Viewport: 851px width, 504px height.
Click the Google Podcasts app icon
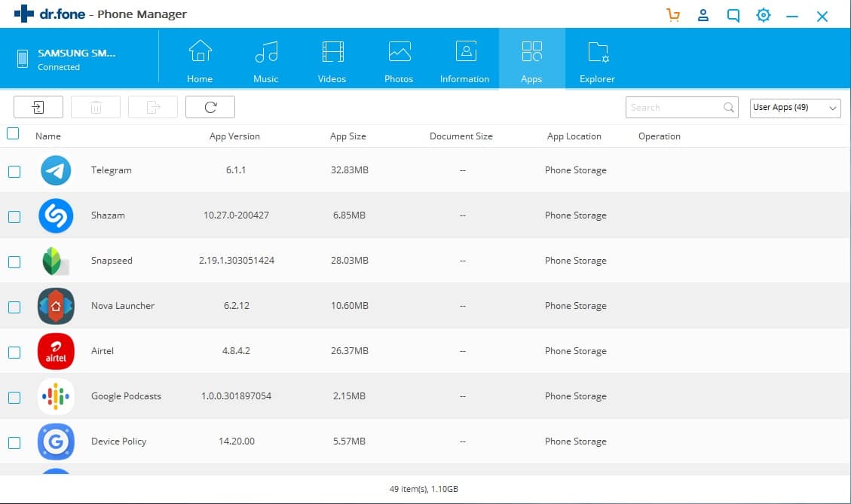pos(56,396)
